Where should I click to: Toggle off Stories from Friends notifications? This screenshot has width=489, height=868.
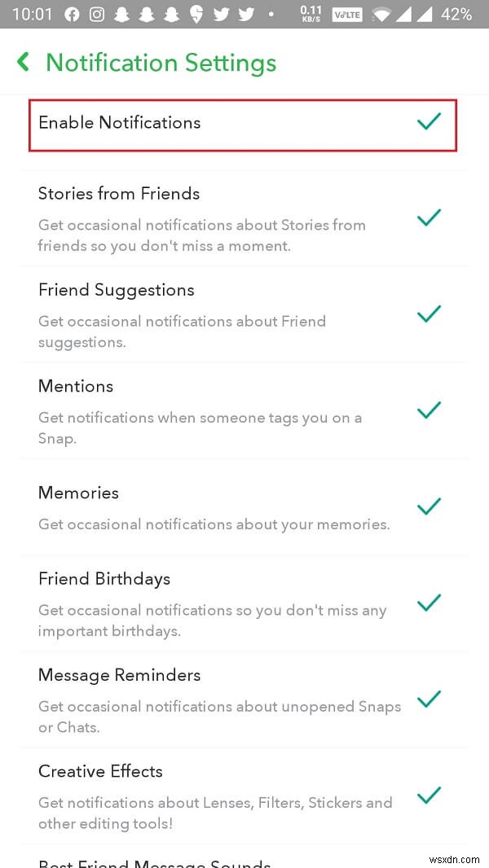coord(429,218)
